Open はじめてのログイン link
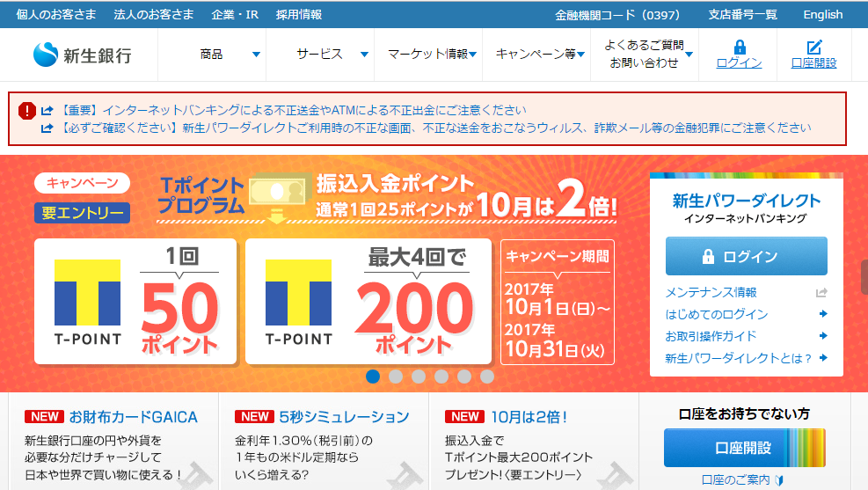Image resolution: width=868 pixels, height=490 pixels. pyautogui.click(x=717, y=314)
